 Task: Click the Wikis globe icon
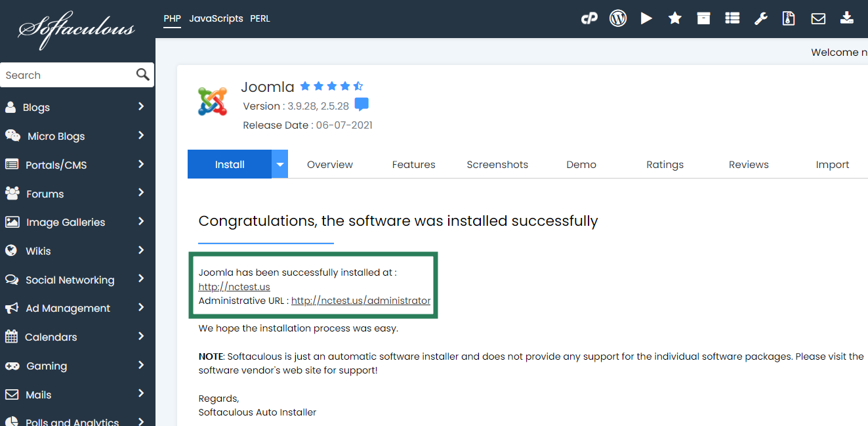point(10,250)
